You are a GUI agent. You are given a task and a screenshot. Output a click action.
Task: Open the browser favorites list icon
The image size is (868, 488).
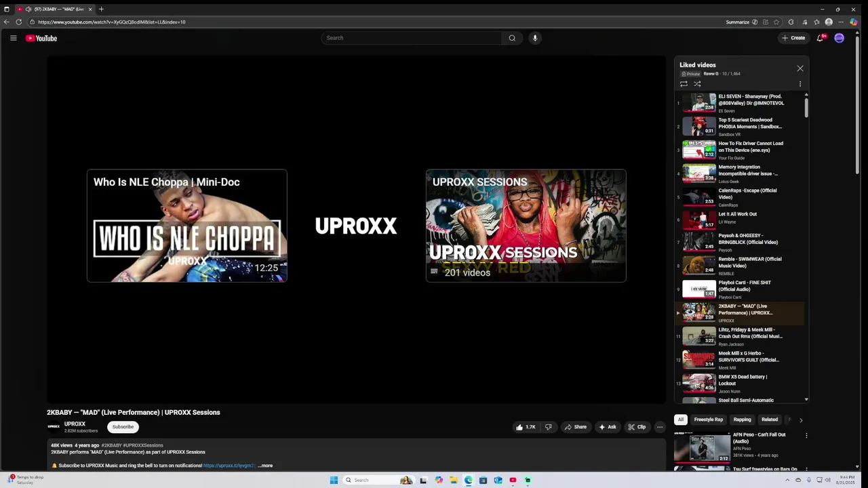pyautogui.click(x=816, y=22)
